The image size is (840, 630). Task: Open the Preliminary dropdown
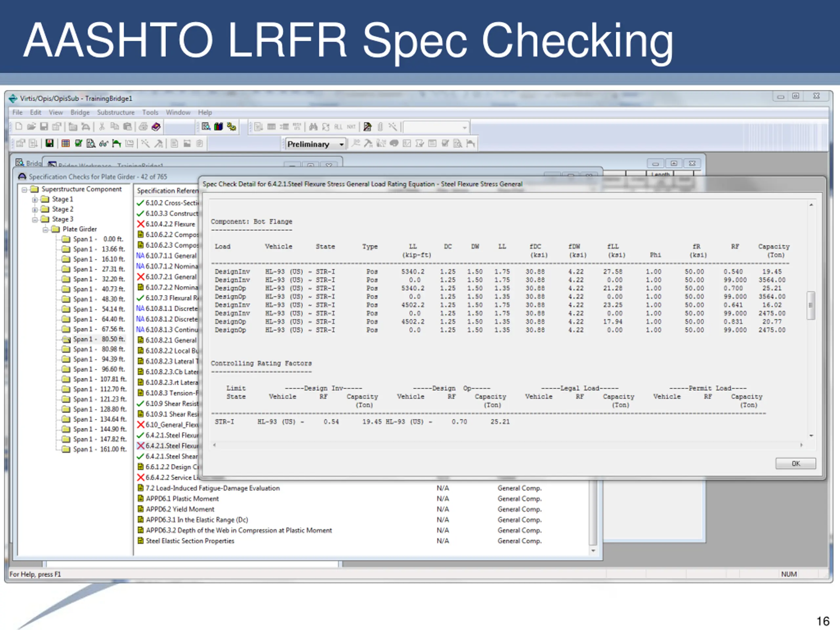315,144
